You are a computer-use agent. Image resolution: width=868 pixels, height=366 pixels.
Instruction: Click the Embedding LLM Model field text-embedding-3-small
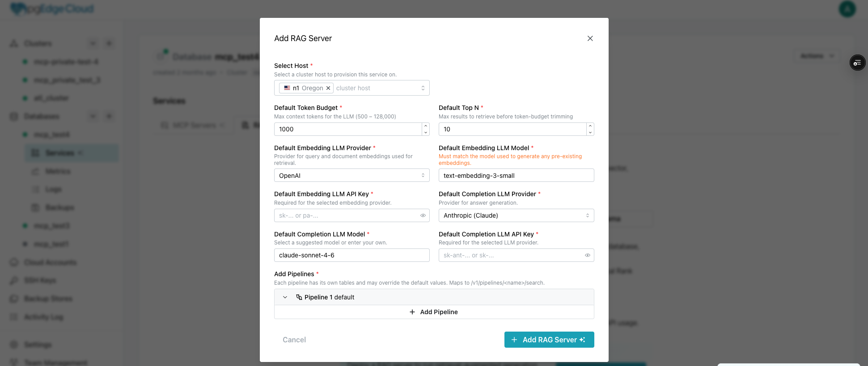click(516, 176)
